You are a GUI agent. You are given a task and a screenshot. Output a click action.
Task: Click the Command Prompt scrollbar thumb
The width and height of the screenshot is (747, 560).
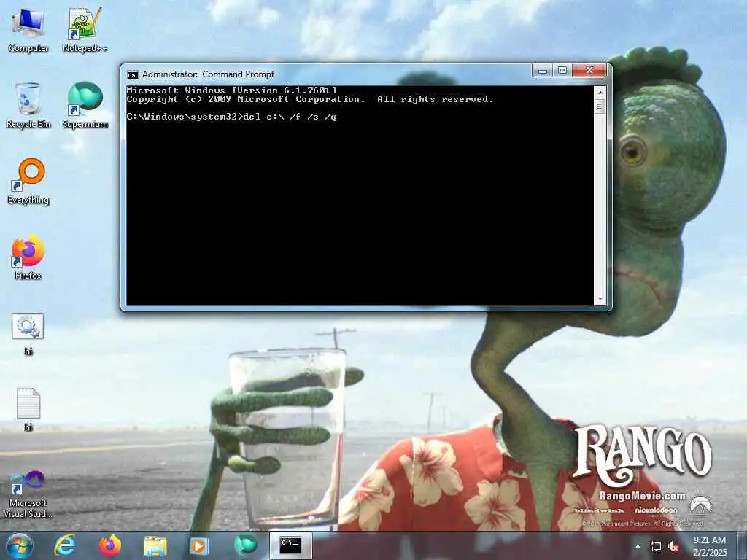pos(600,106)
